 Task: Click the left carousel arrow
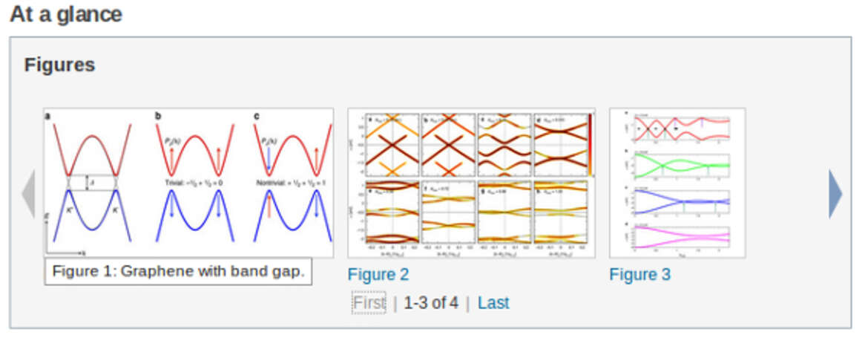[x=28, y=194]
